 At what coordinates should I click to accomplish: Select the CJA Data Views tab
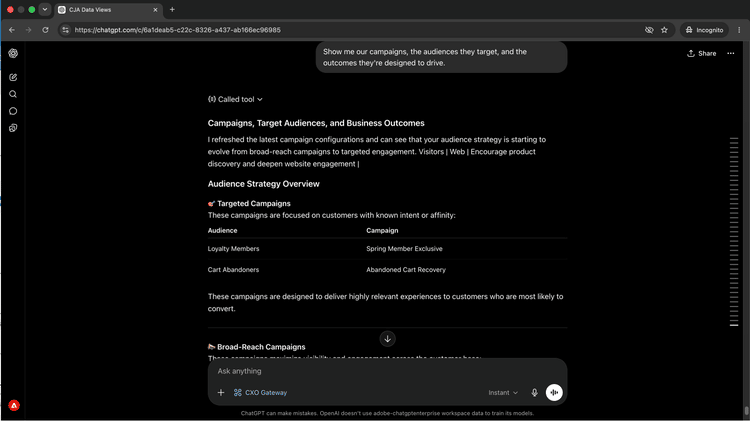pyautogui.click(x=108, y=10)
